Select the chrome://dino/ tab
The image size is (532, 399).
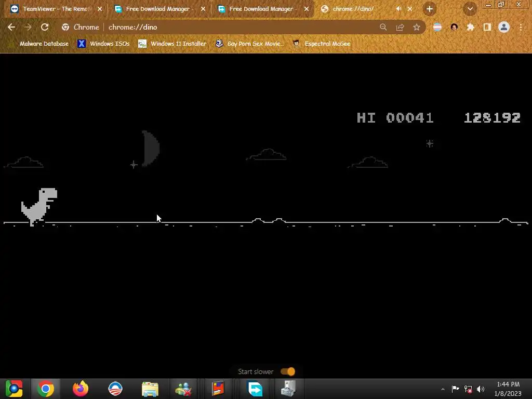[x=353, y=9]
